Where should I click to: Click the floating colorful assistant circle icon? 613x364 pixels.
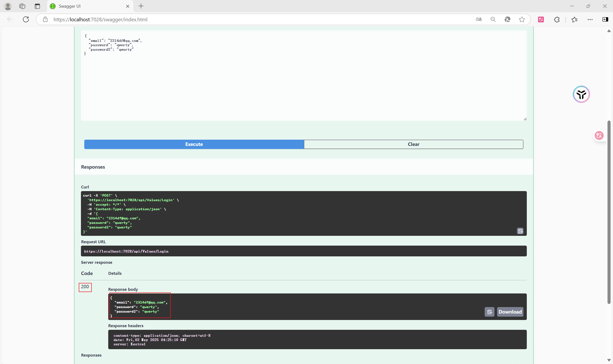[x=581, y=94]
